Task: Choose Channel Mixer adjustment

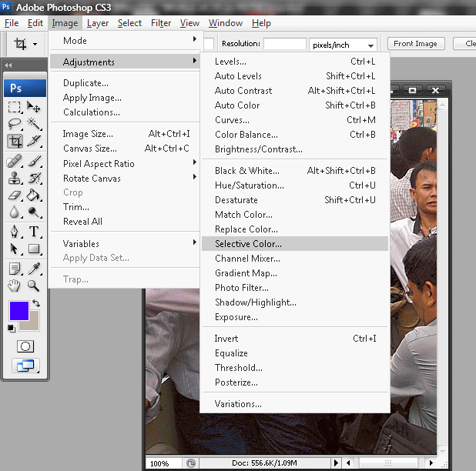Action: click(295, 259)
